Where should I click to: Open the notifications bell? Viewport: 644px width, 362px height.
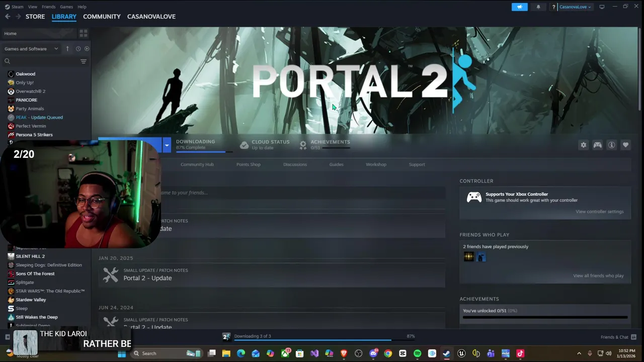(x=538, y=7)
